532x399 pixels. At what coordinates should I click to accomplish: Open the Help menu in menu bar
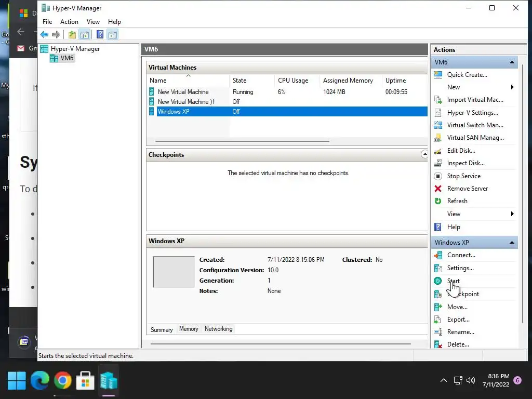coord(114,22)
